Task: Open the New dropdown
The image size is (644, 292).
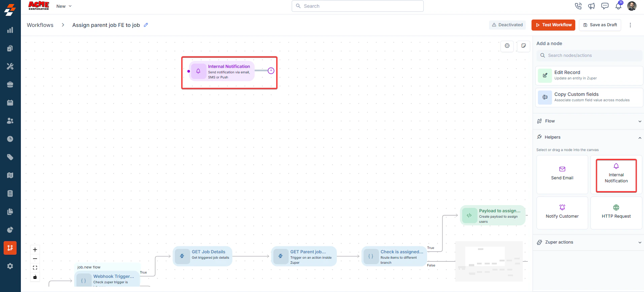Action: point(64,6)
